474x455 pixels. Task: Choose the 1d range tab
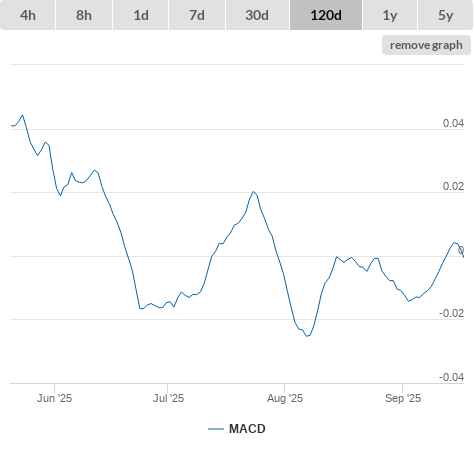141,15
